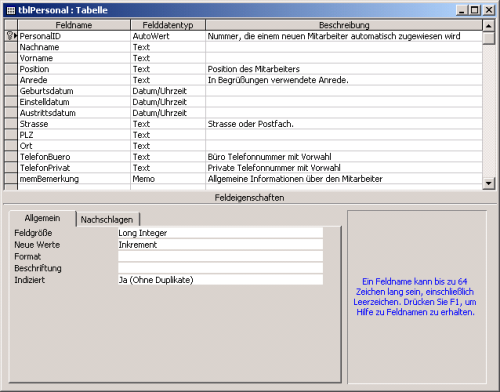Click the AutoWert data type cell
The width and height of the screenshot is (500, 392).
pos(168,36)
